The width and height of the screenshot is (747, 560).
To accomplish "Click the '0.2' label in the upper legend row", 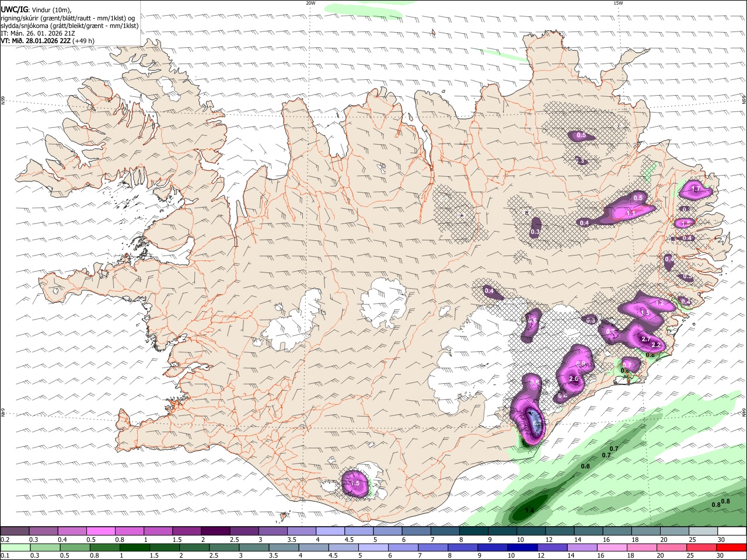I will [5, 540].
